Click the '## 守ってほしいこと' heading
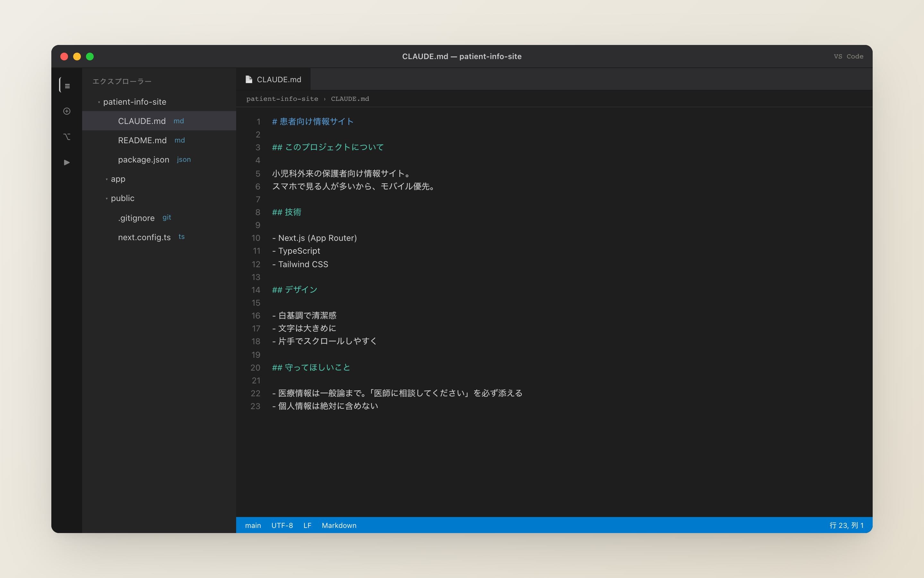This screenshot has height=578, width=924. [311, 368]
